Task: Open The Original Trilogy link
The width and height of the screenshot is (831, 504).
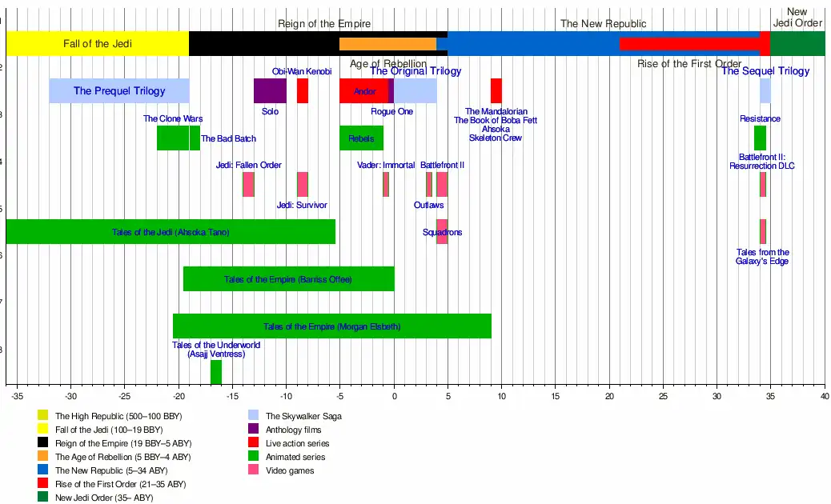Action: 415,71
